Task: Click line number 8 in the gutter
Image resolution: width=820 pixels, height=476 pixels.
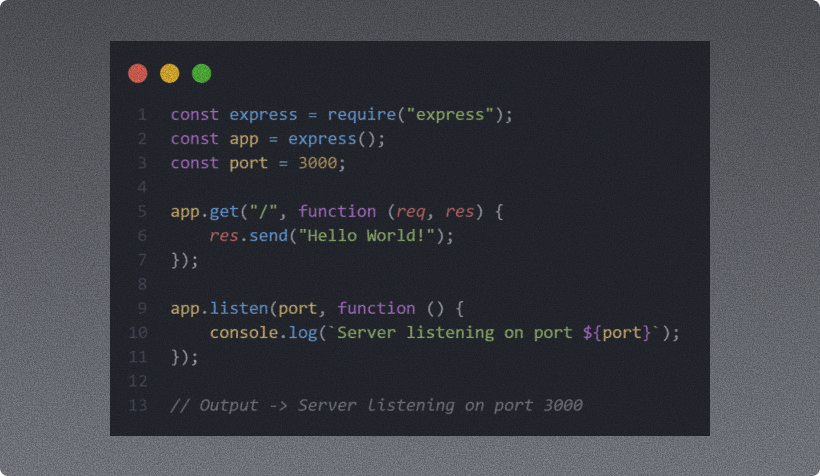Action: [142, 284]
